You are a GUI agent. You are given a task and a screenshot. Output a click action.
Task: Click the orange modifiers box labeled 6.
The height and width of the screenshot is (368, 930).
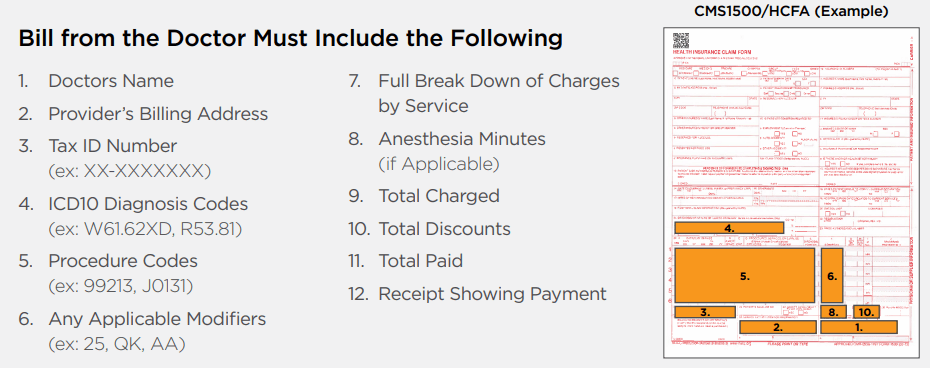(832, 275)
